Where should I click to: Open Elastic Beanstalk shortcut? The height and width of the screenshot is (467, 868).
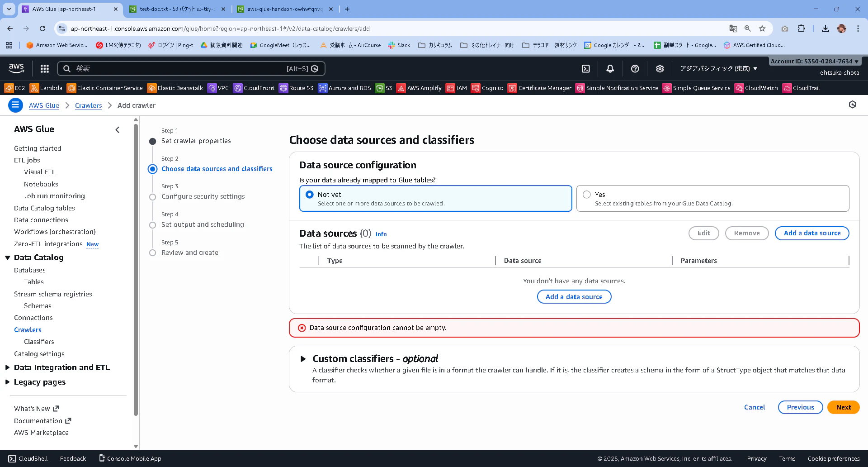(x=175, y=88)
